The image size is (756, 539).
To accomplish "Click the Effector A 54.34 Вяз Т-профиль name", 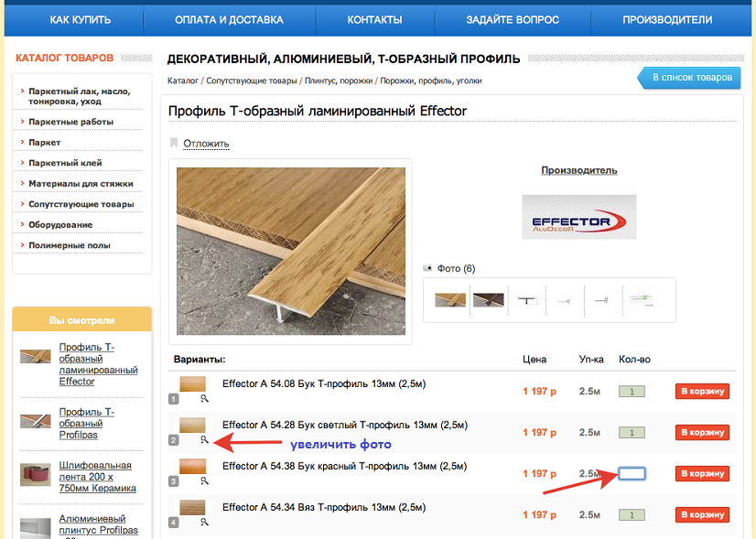I will pyautogui.click(x=324, y=507).
